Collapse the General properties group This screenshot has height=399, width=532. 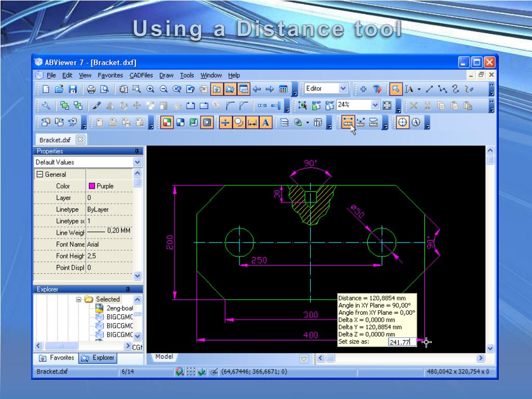point(39,175)
